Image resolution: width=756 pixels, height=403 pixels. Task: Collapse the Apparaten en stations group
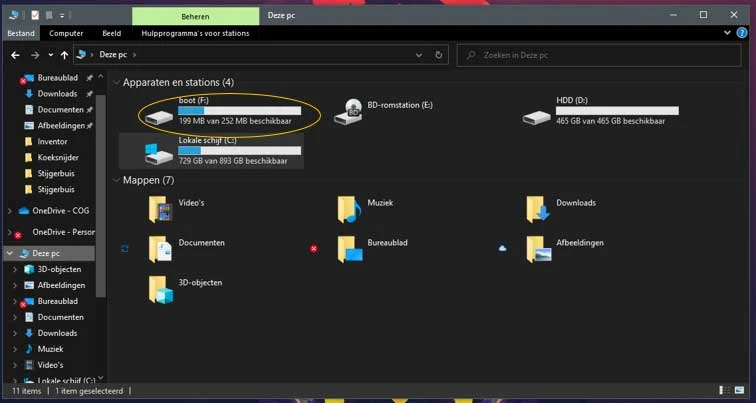[116, 83]
